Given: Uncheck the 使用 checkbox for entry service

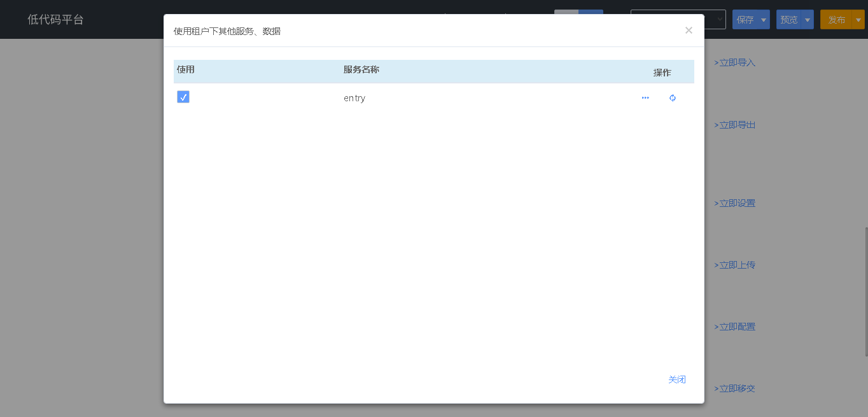Looking at the screenshot, I should [x=183, y=97].
